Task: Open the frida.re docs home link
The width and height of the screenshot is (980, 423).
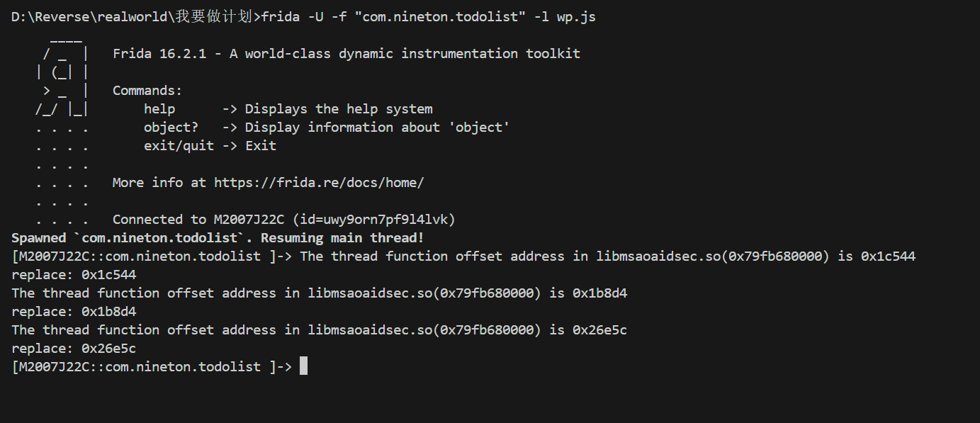Action: click(319, 183)
